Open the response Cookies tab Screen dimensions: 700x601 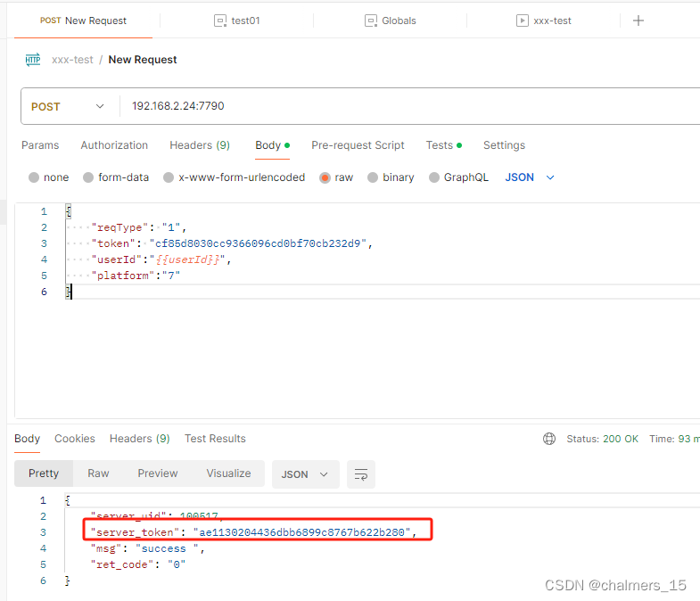point(75,439)
